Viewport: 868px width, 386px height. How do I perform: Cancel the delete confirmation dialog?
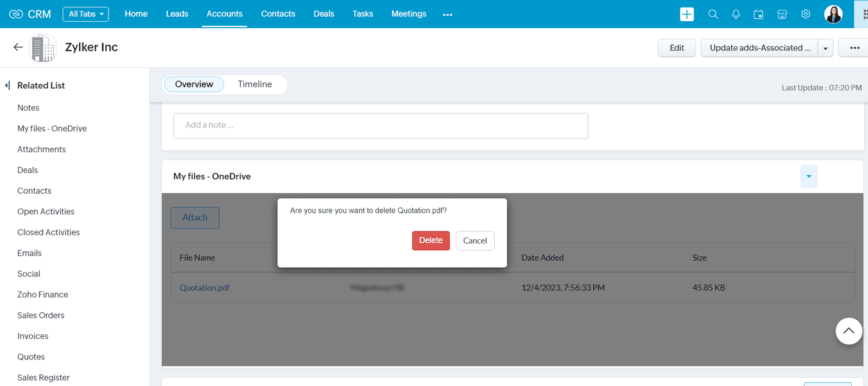(475, 241)
